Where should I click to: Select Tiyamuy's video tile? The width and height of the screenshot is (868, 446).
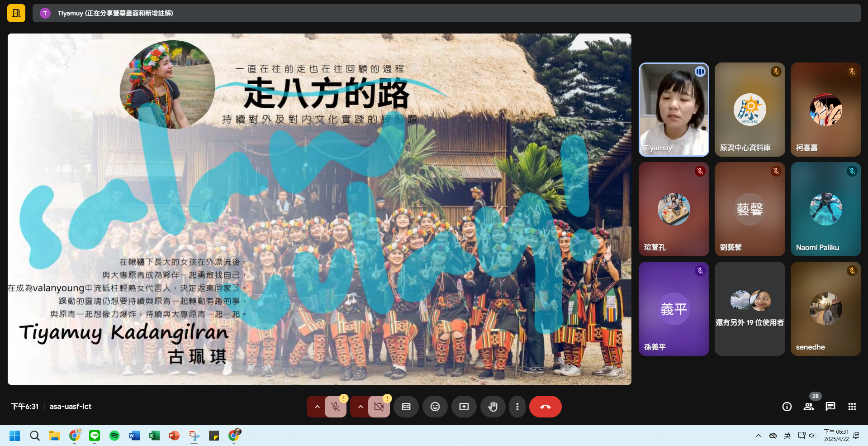[x=674, y=110]
